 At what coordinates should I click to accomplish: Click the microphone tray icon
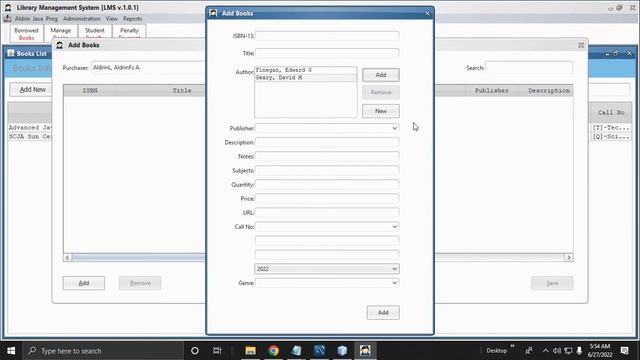click(x=579, y=351)
